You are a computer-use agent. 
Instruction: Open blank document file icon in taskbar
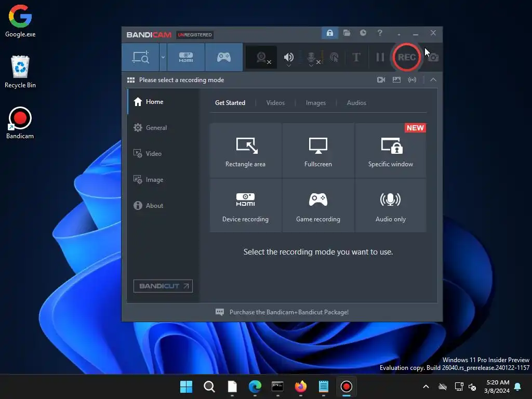click(232, 387)
